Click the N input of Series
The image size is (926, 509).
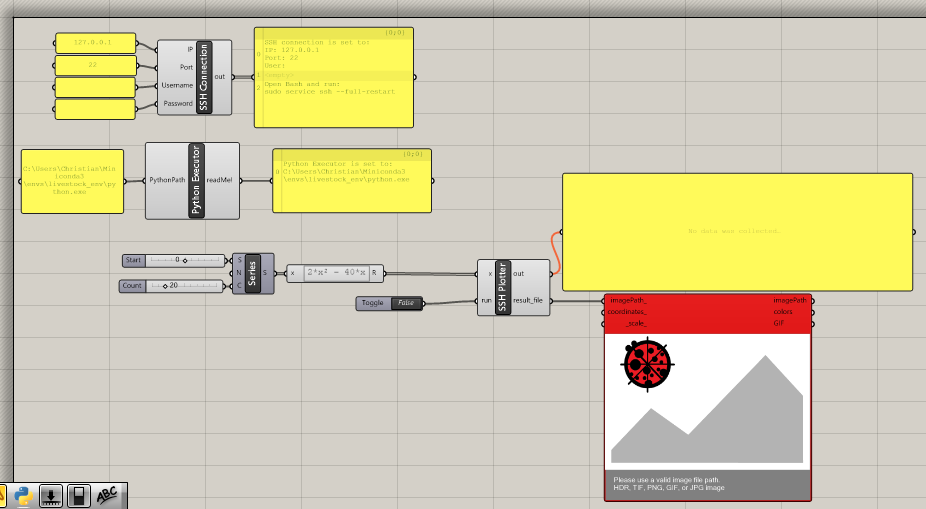[x=239, y=273]
